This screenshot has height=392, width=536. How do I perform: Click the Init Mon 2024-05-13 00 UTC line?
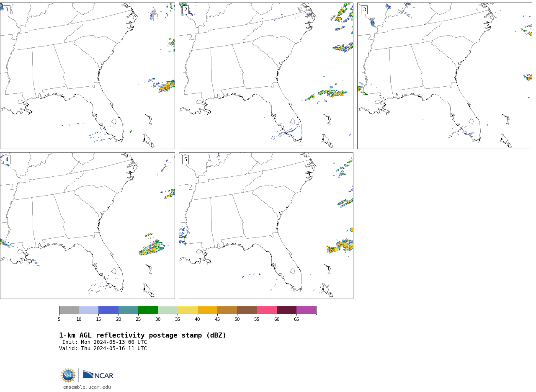click(105, 342)
